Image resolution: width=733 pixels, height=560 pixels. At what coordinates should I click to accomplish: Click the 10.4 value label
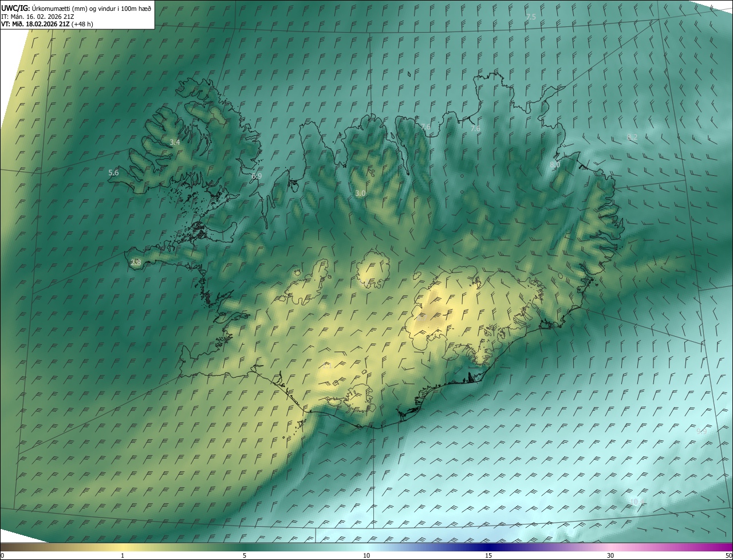(636, 502)
